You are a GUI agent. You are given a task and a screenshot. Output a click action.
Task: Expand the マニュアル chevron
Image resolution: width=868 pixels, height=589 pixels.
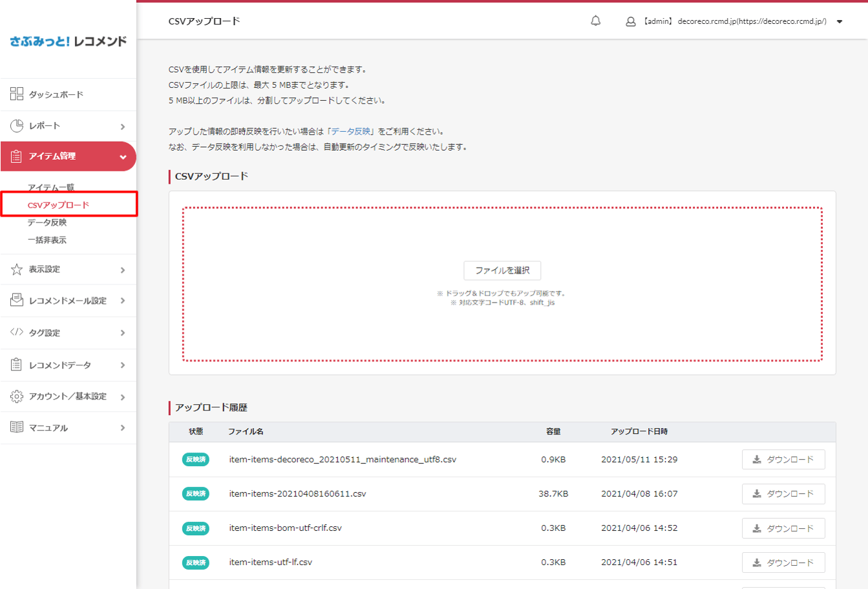pyautogui.click(x=123, y=428)
